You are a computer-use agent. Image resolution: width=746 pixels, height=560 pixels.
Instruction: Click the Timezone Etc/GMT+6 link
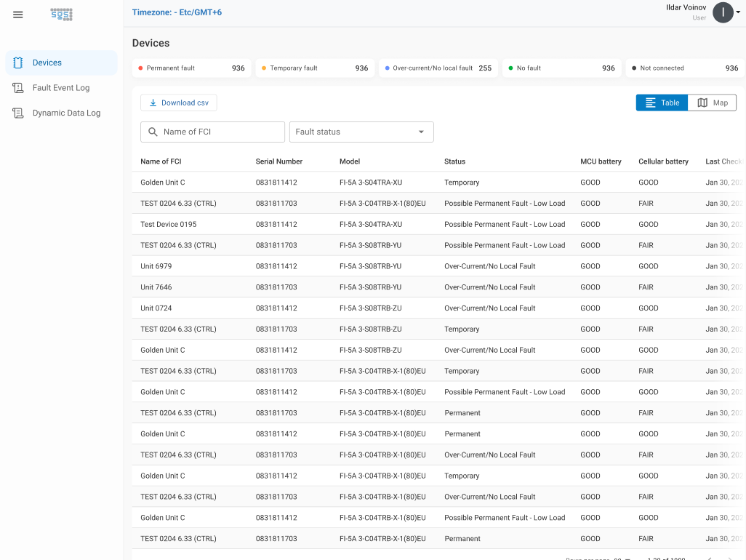click(177, 12)
